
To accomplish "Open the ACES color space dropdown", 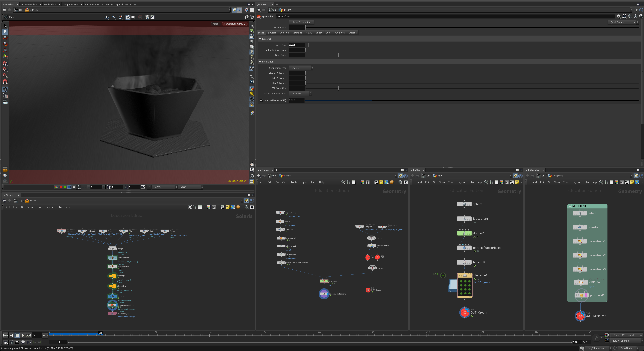I will click(x=165, y=187).
